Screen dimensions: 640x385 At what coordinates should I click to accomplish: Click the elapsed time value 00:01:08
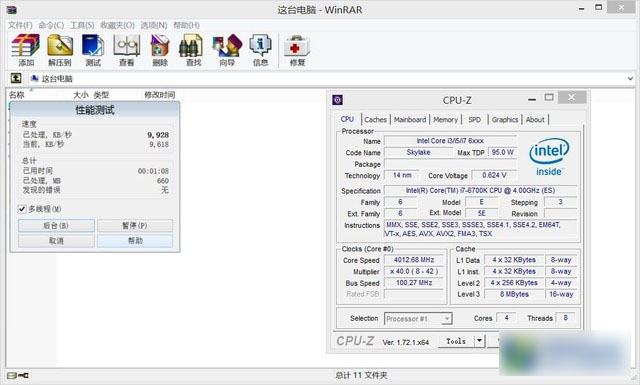click(153, 171)
